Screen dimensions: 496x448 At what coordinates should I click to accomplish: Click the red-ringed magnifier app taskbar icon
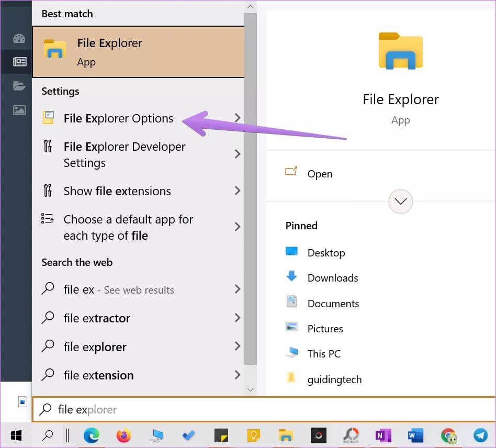351,435
